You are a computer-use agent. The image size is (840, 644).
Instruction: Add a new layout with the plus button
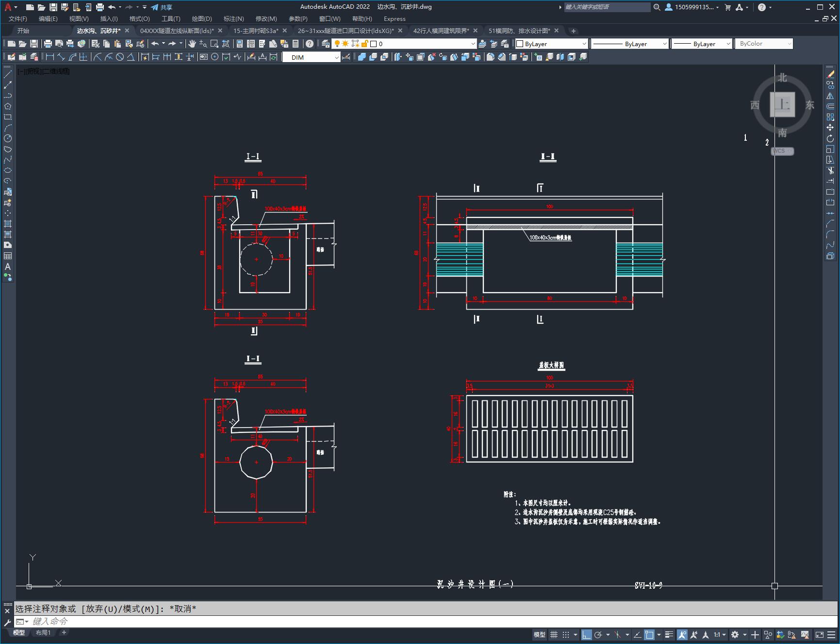(64, 632)
